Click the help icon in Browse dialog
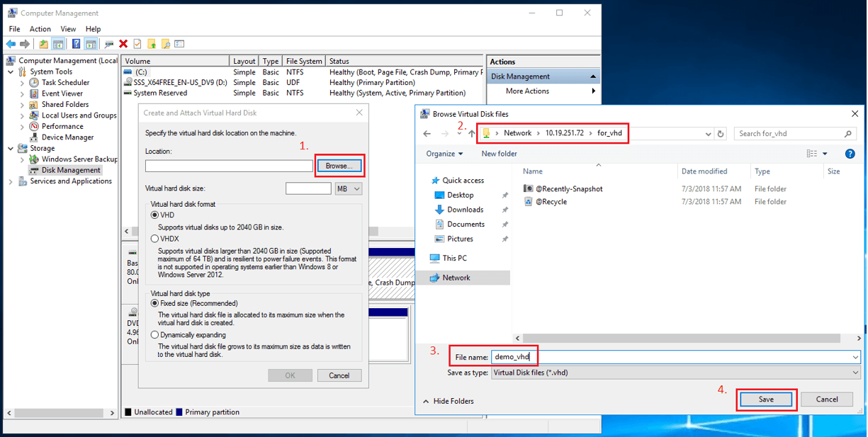This screenshot has height=437, width=868. click(851, 154)
